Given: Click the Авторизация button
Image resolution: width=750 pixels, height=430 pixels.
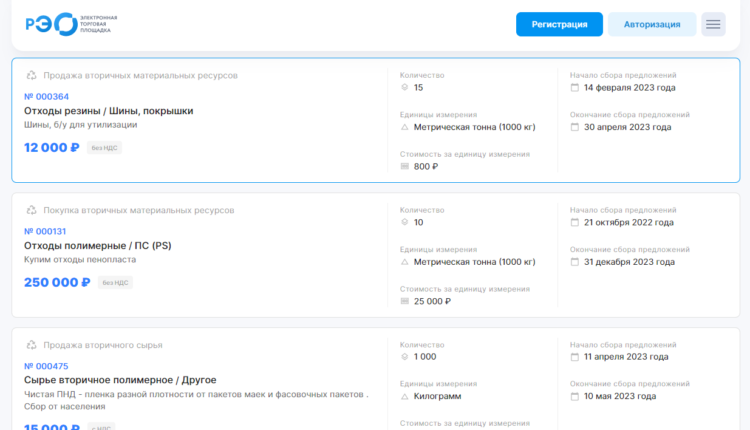Looking at the screenshot, I should coord(652,24).
